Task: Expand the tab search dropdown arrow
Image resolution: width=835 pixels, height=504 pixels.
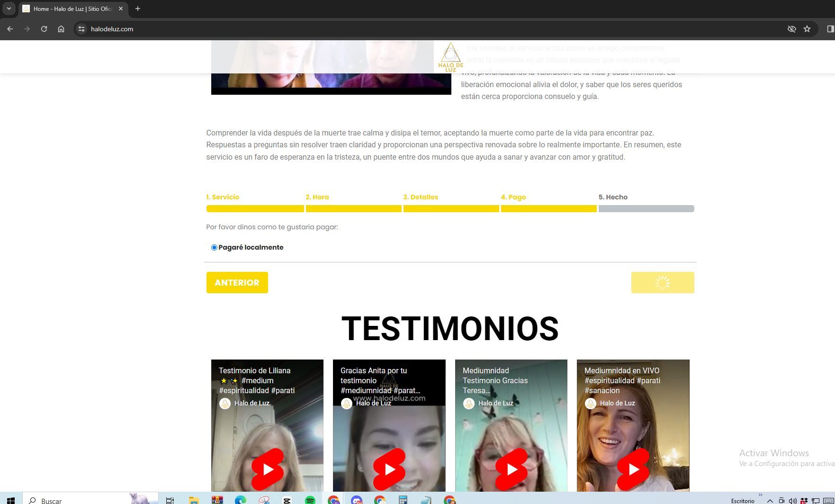Action: (x=9, y=9)
